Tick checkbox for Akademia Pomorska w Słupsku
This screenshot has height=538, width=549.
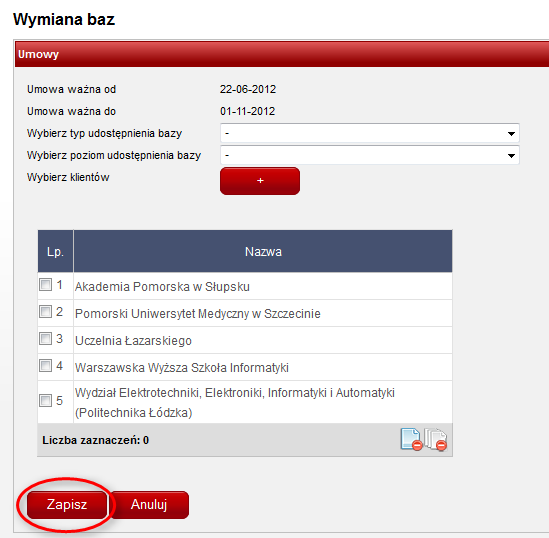tap(46, 285)
